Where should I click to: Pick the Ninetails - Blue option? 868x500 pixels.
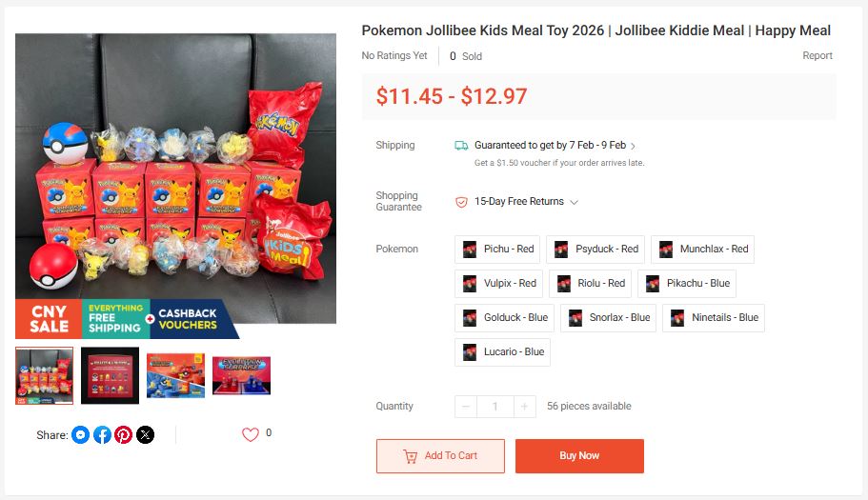pyautogui.click(x=714, y=317)
